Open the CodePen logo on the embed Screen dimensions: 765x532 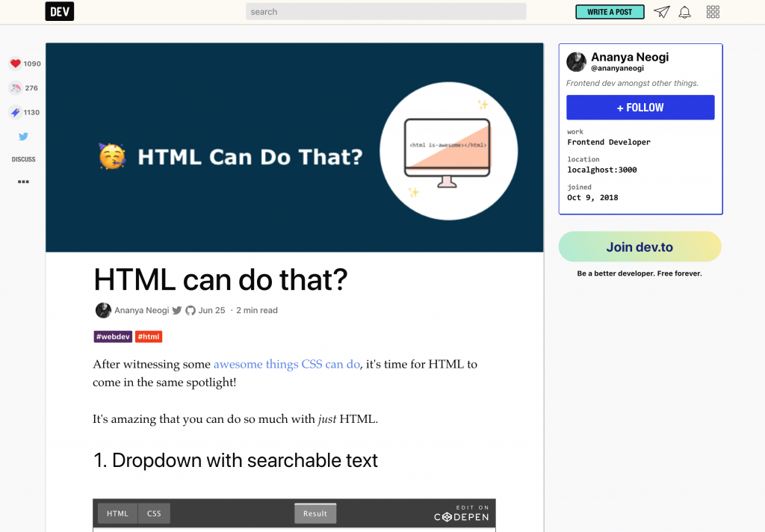pyautogui.click(x=461, y=515)
